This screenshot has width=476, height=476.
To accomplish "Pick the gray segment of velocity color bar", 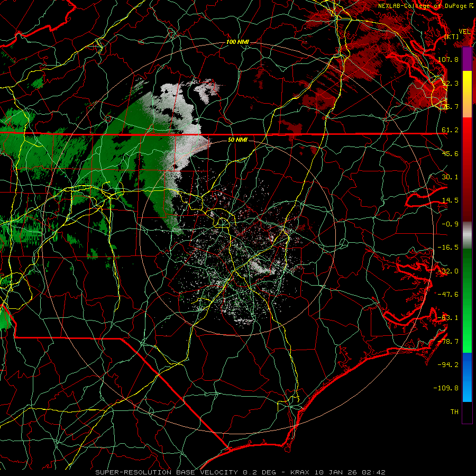I will tap(467, 235).
